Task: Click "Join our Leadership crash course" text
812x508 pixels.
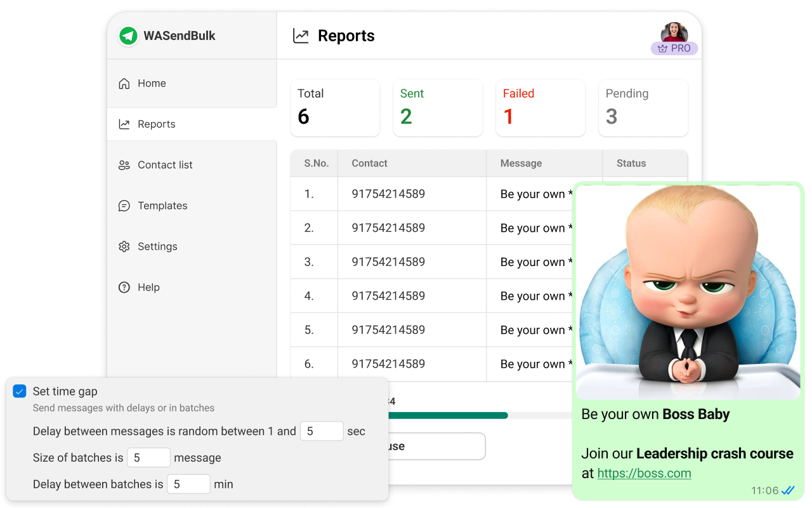Action: [x=687, y=453]
